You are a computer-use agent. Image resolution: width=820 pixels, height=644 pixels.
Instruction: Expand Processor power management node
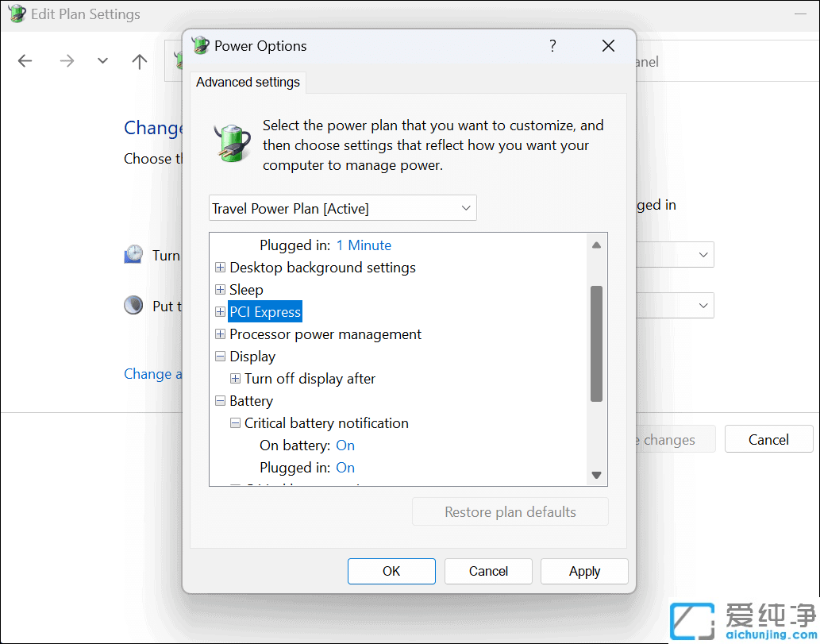pos(220,334)
